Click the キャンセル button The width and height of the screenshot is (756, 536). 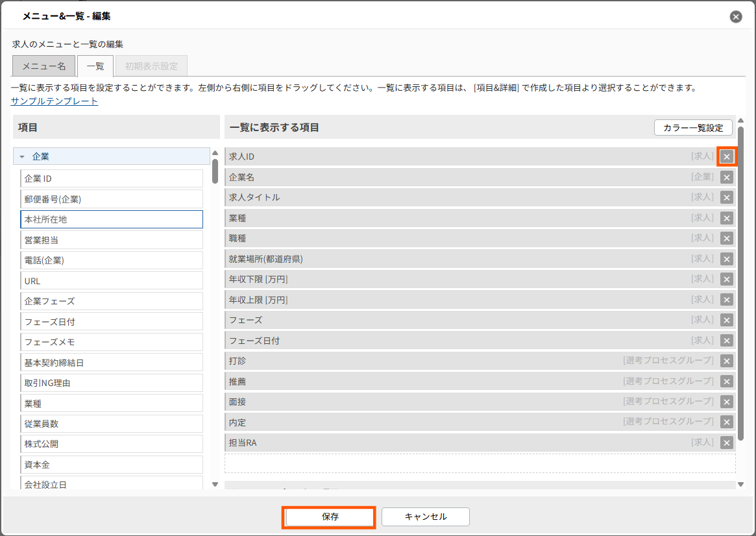click(426, 517)
